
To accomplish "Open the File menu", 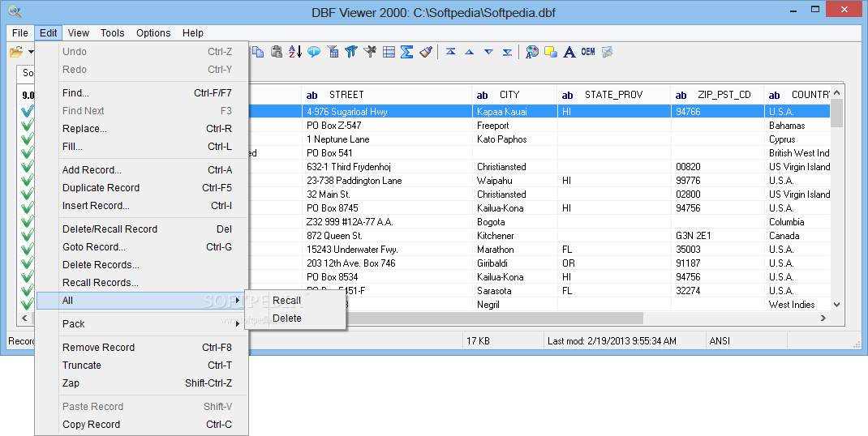I will (20, 32).
